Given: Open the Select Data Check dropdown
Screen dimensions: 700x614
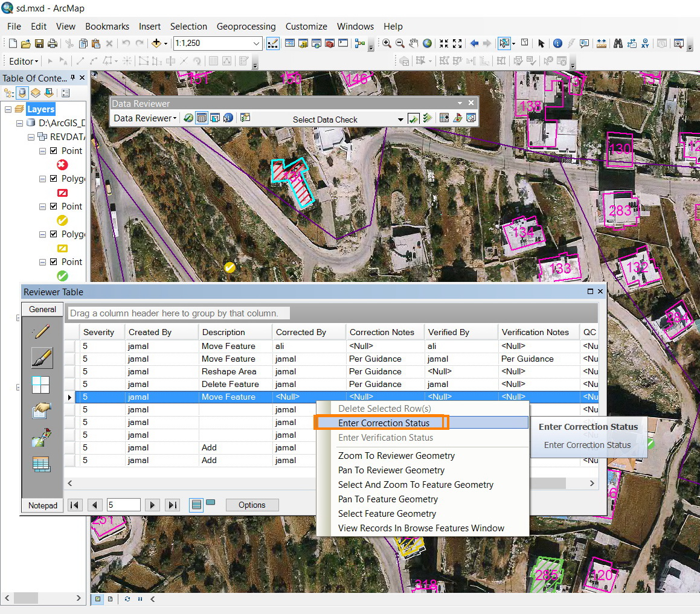Looking at the screenshot, I should pyautogui.click(x=400, y=120).
